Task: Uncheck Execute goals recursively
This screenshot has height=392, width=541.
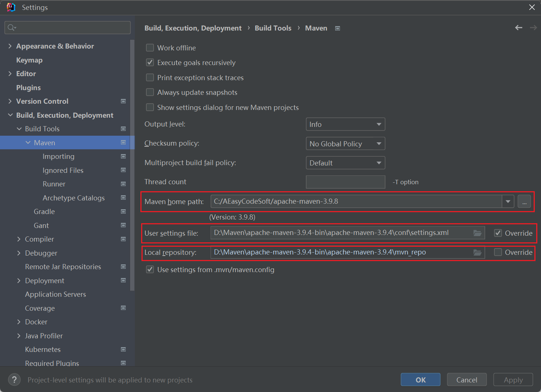Action: tap(150, 63)
